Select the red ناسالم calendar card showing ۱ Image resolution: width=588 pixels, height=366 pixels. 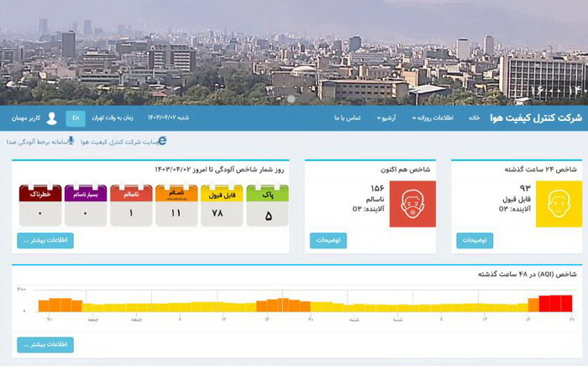click(131, 206)
